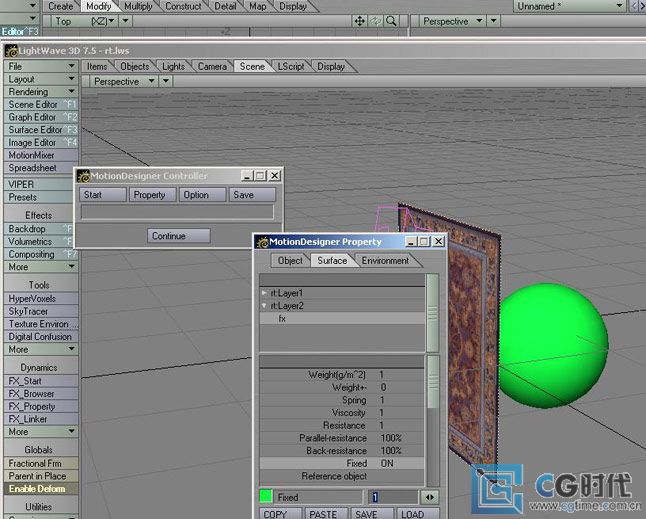Open the Top (XZ) view dropdown in Modeler
Image resolution: width=646 pixels, height=519 pixels.
84,21
